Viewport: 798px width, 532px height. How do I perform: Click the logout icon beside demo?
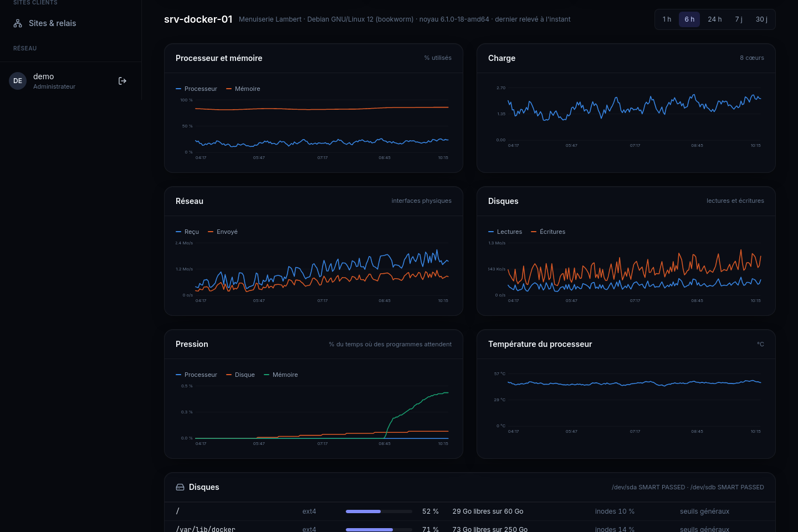tap(122, 81)
